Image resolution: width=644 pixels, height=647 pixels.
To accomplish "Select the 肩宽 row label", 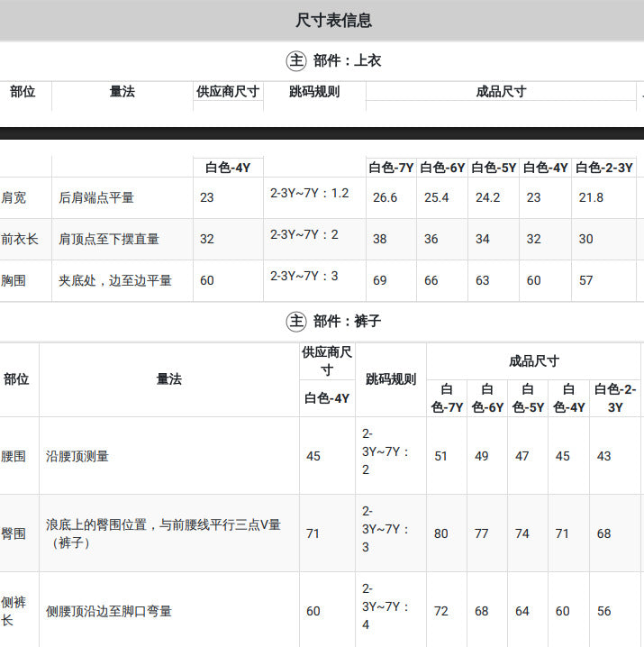I will point(14,197).
